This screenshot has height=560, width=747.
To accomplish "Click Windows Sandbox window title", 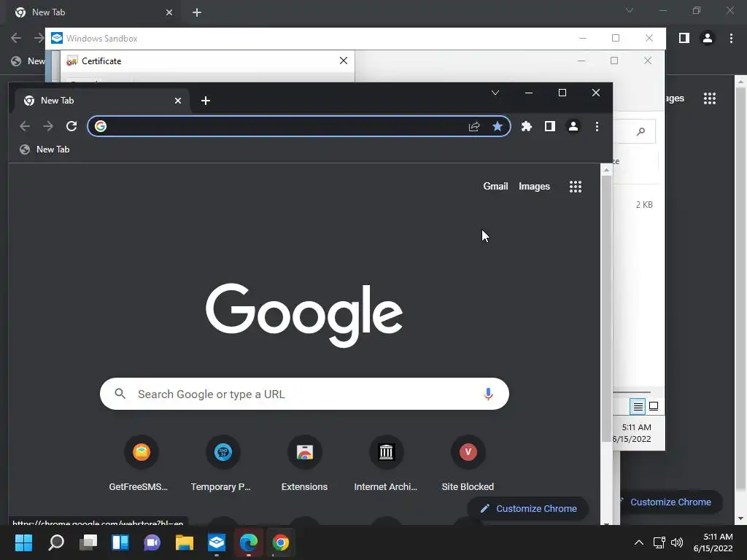I will pyautogui.click(x=101, y=39).
